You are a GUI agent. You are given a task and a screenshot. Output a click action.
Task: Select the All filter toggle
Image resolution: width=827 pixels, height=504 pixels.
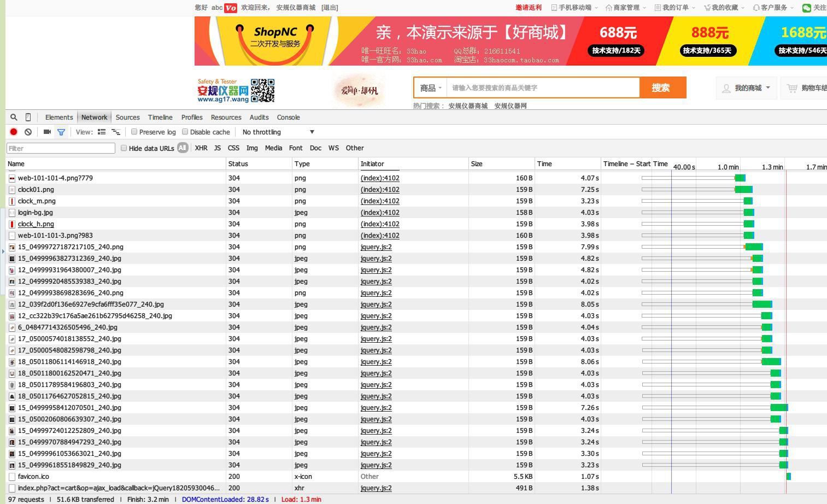click(x=183, y=148)
